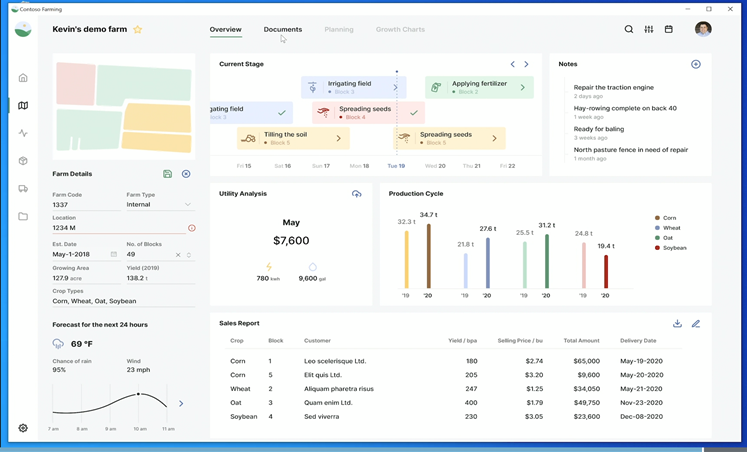
Task: Open the search icon in header
Action: point(629,29)
